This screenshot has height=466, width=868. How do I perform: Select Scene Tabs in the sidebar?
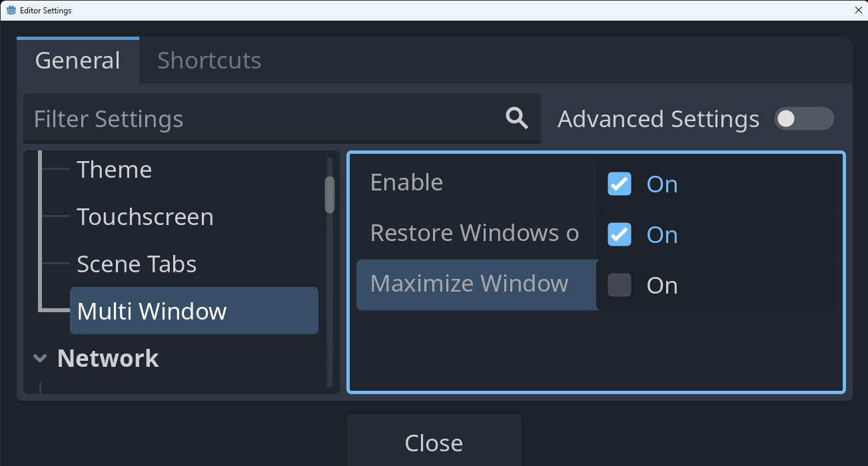(137, 264)
